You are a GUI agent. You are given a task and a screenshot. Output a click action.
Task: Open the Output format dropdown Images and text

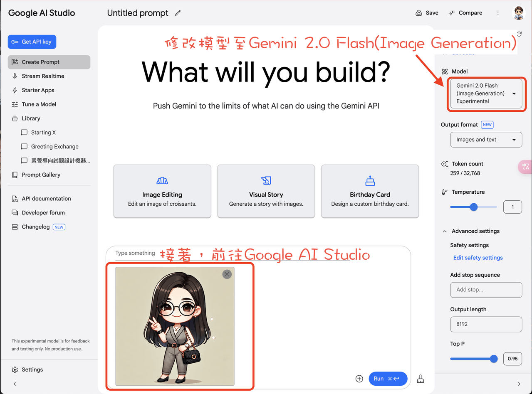click(x=486, y=140)
